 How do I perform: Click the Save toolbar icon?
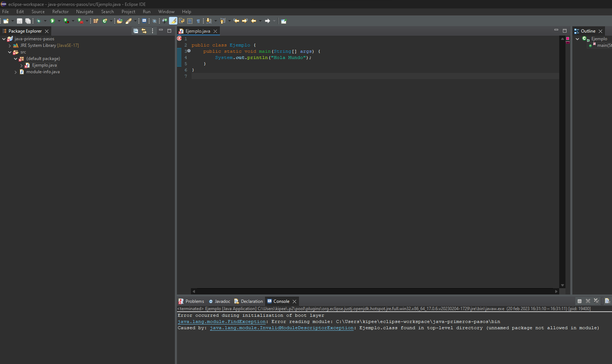point(20,21)
